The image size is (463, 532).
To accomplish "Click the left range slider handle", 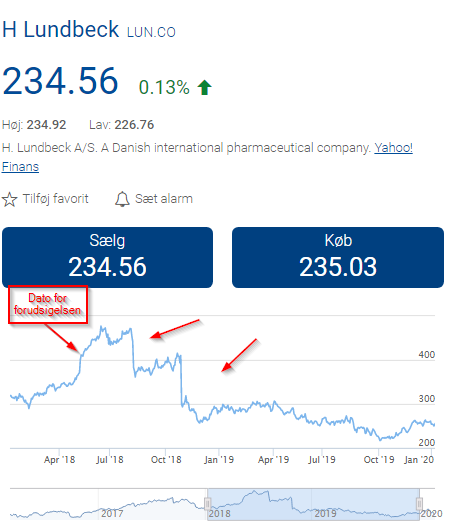I will pyautogui.click(x=208, y=503).
